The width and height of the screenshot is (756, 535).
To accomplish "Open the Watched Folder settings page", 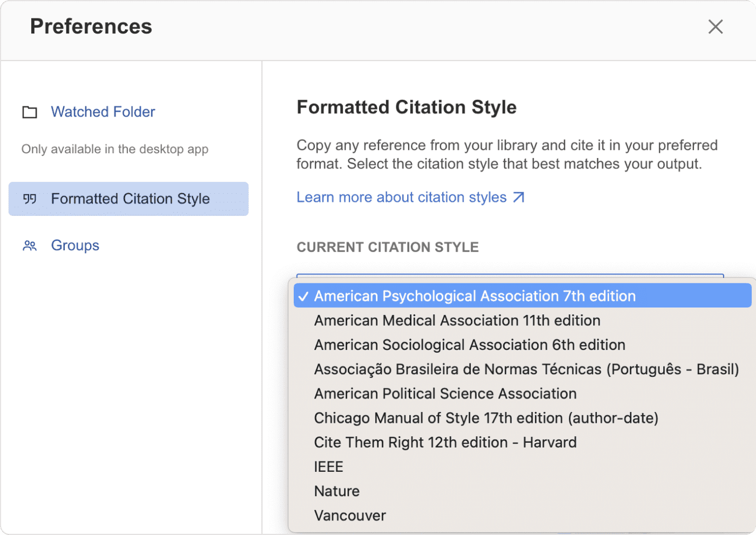I will pyautogui.click(x=103, y=112).
